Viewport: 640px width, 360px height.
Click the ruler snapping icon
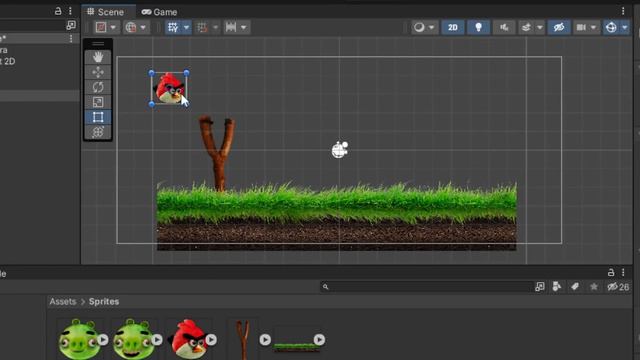point(231,27)
